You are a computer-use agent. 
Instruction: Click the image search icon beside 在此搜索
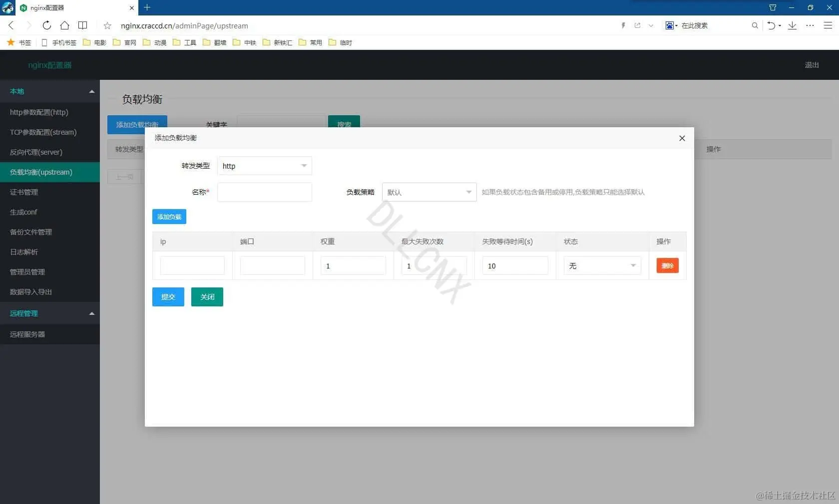pos(670,25)
